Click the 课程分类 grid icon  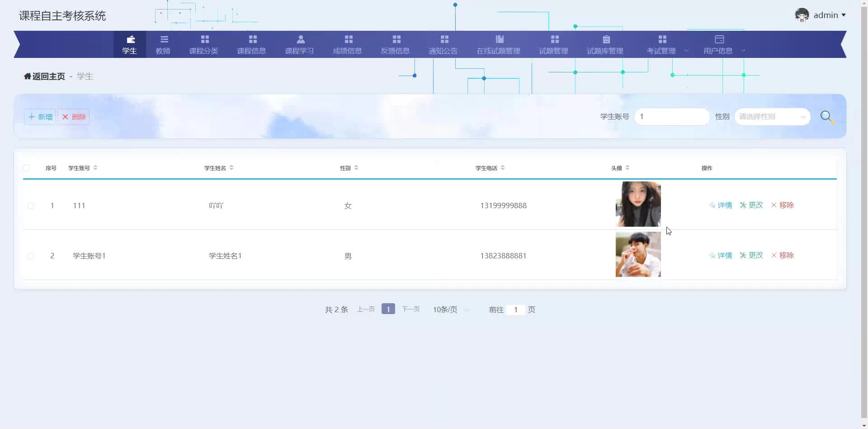(205, 39)
